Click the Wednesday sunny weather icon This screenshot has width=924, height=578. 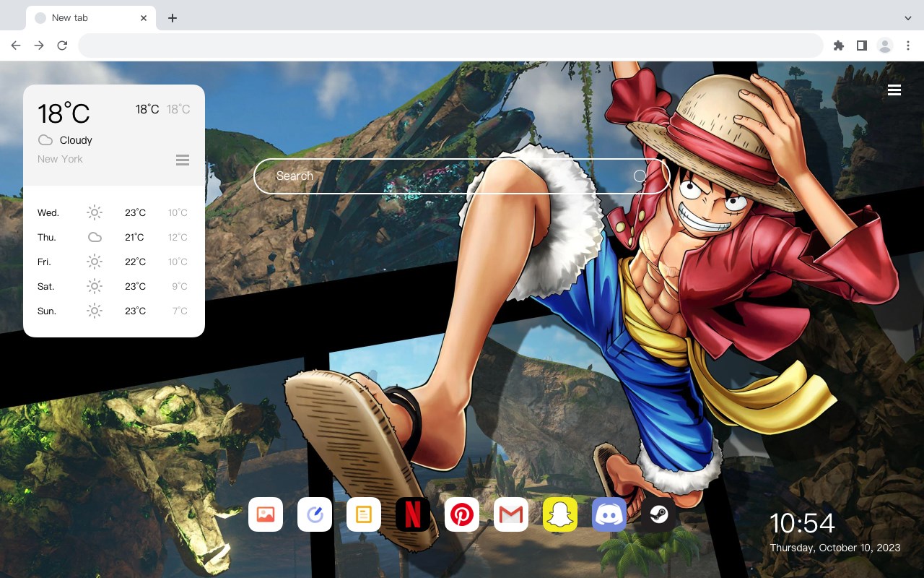tap(95, 212)
